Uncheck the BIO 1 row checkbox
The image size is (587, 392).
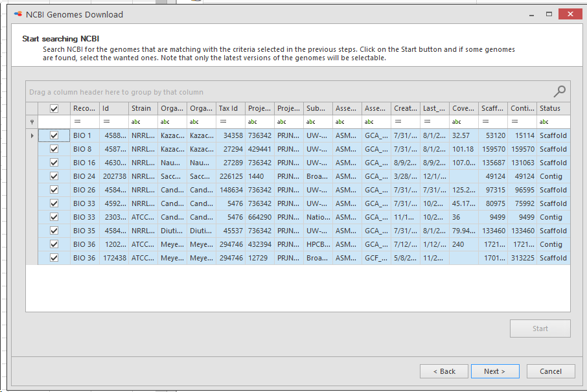(x=54, y=135)
